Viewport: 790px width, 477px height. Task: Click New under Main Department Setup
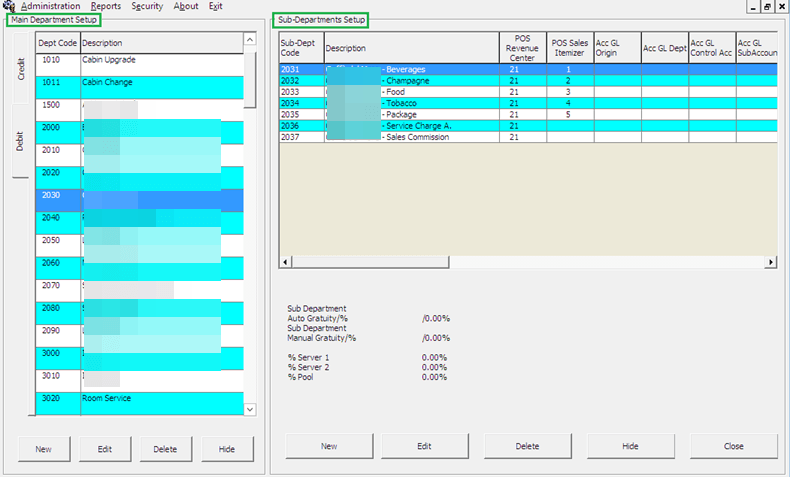point(44,449)
